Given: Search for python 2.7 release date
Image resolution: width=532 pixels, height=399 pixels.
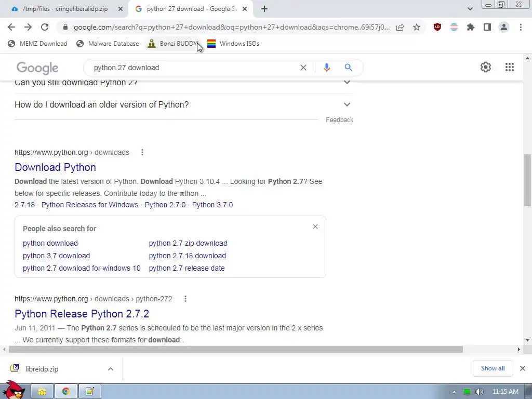Looking at the screenshot, I should point(187,269).
